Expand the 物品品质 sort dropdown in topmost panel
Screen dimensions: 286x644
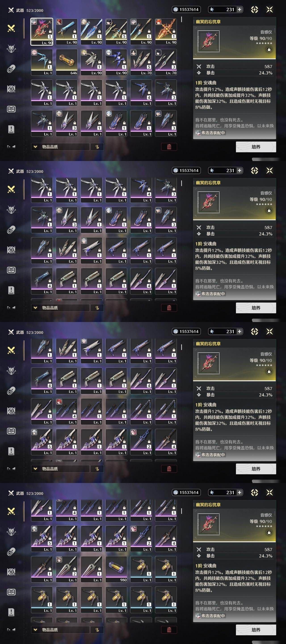click(x=61, y=147)
